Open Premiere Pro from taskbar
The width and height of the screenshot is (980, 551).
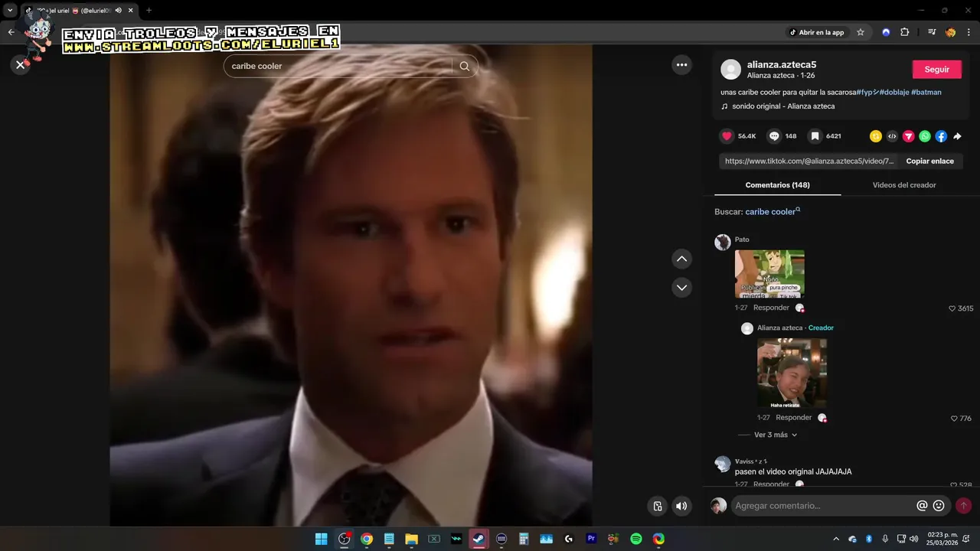tap(591, 539)
